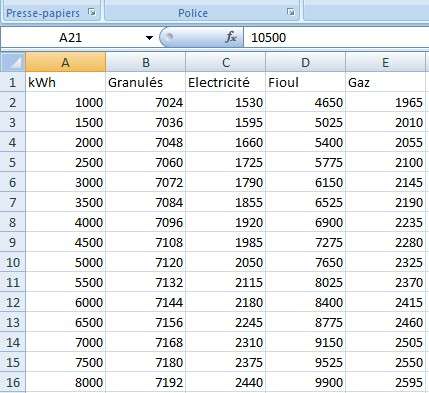This screenshot has width=429, height=393.
Task: Select cell containing 6900
Action: [x=305, y=222]
